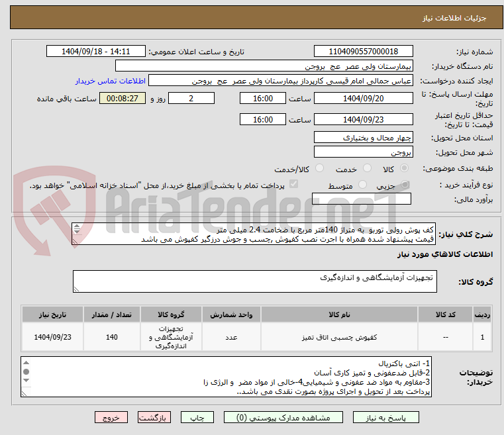Viewport: 504px width, 435px height.
Task: Click the تجهیزات آزمایشگاهی و اندازه‌گیری table cell
Action: [x=171, y=337]
